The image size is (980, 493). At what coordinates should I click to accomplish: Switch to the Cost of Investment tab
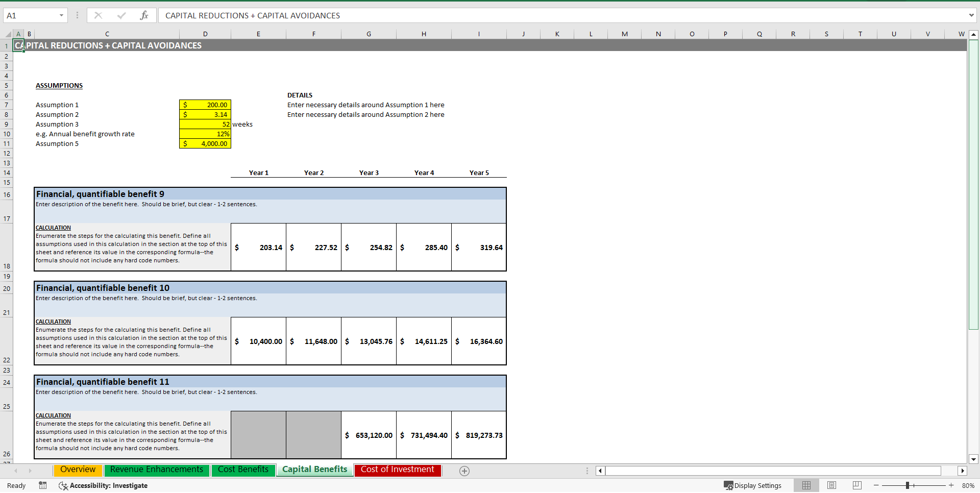397,470
